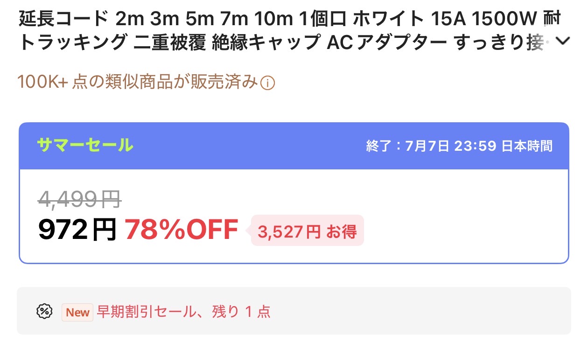Click the crossed-out 4,499円 original price
This screenshot has height=364, width=588.
(80, 200)
